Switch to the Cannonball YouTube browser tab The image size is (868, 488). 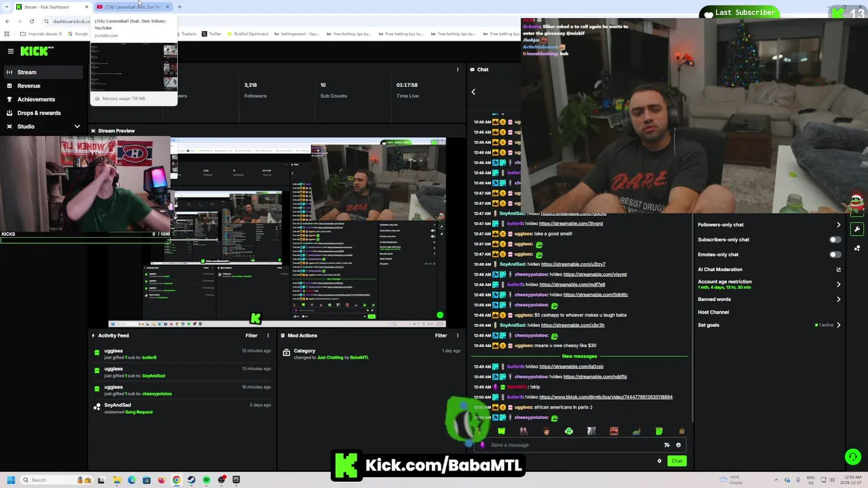[132, 7]
